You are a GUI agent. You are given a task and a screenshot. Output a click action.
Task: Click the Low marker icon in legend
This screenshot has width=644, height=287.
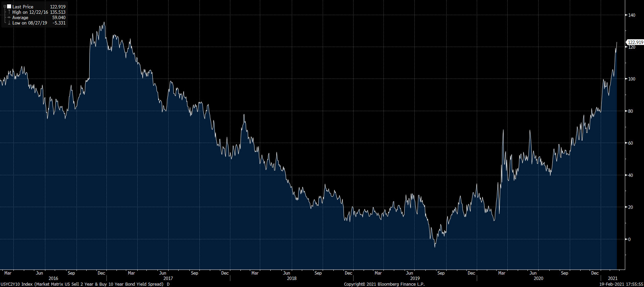coord(9,23)
